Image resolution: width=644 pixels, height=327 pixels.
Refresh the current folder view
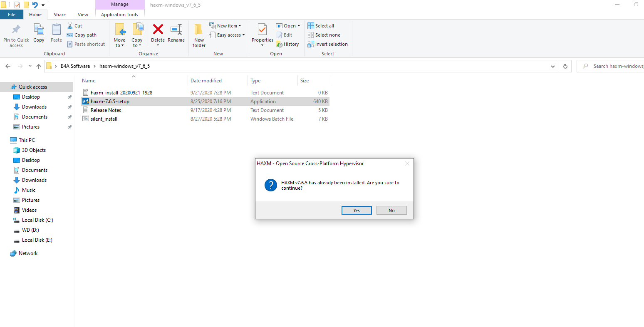click(x=565, y=66)
